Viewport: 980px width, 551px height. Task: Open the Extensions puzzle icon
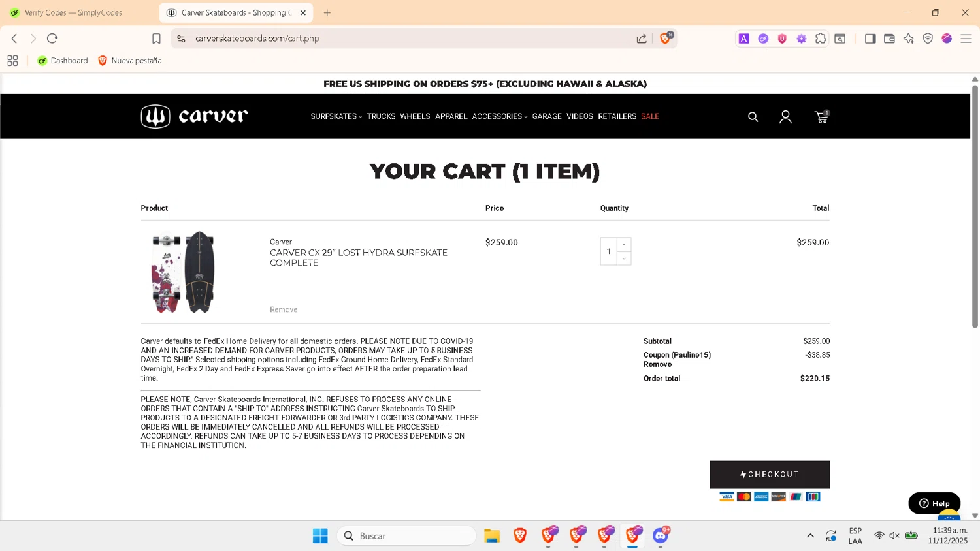click(821, 39)
